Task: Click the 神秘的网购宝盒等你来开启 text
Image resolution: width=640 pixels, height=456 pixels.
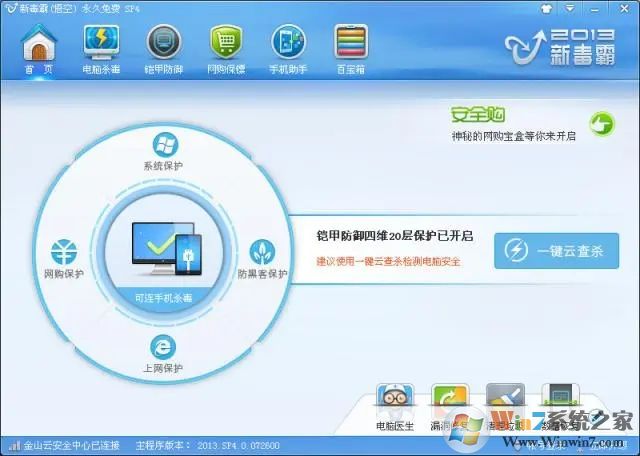Action: pos(513,136)
